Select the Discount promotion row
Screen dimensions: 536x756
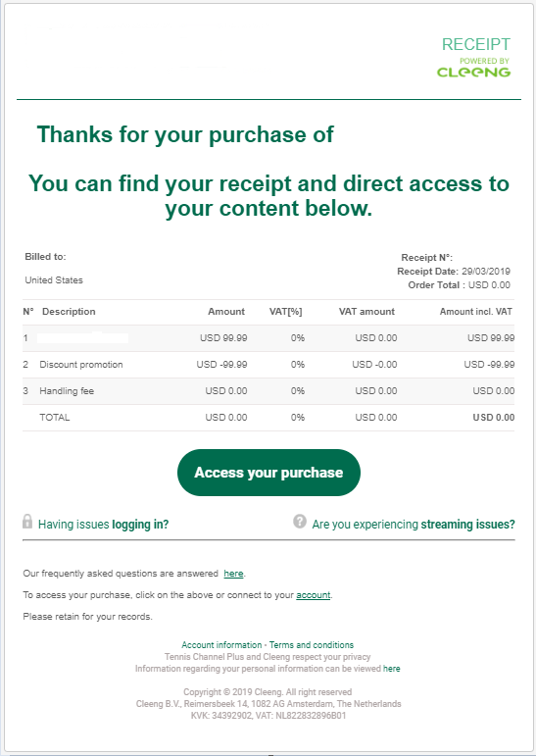tap(268, 365)
